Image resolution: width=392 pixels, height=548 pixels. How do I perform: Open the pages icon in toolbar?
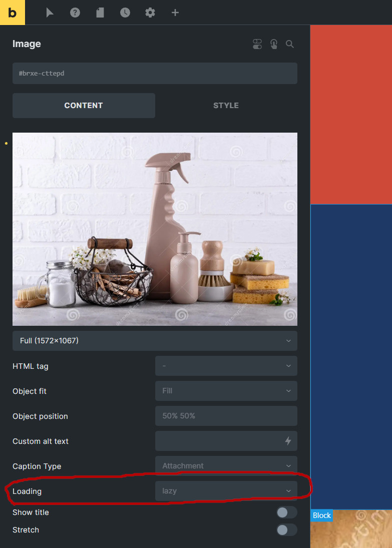[x=100, y=13]
